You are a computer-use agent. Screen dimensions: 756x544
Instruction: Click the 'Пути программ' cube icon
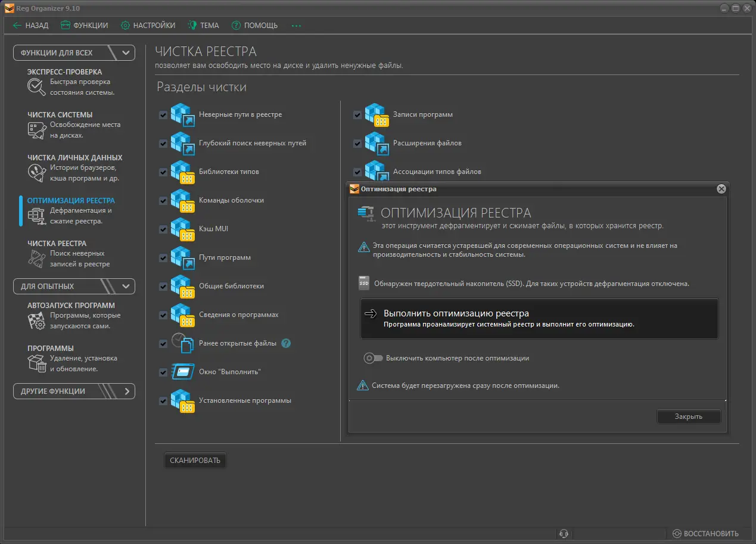coord(183,258)
